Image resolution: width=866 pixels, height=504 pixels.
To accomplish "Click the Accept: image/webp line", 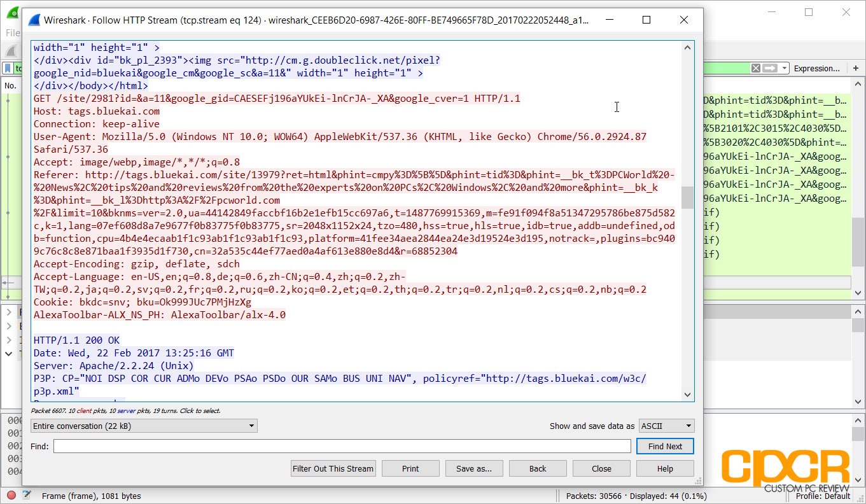I will (137, 162).
